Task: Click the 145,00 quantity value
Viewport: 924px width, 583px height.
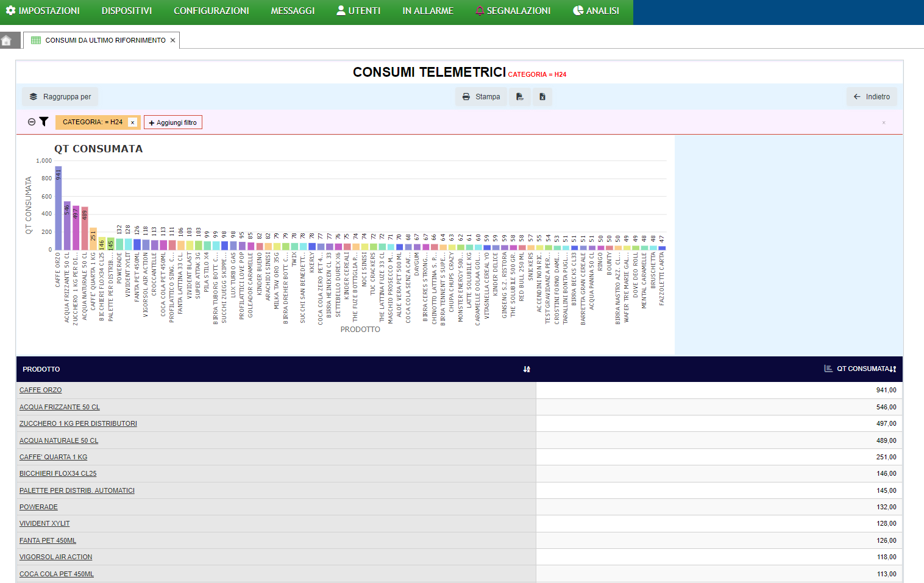Action: point(886,490)
